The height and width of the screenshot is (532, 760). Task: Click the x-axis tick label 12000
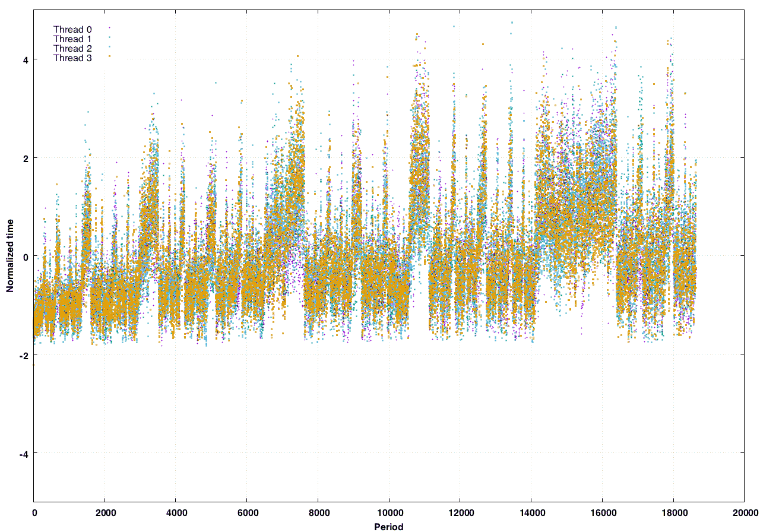(x=460, y=512)
